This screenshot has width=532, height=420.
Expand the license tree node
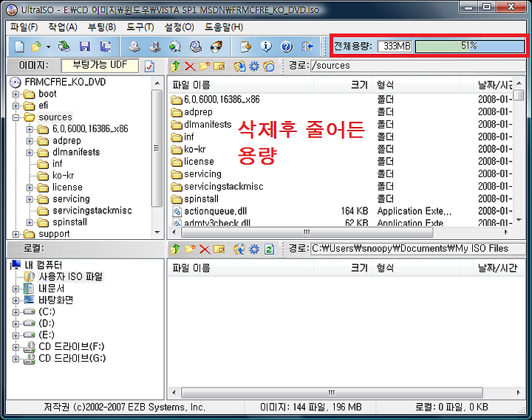click(30, 187)
